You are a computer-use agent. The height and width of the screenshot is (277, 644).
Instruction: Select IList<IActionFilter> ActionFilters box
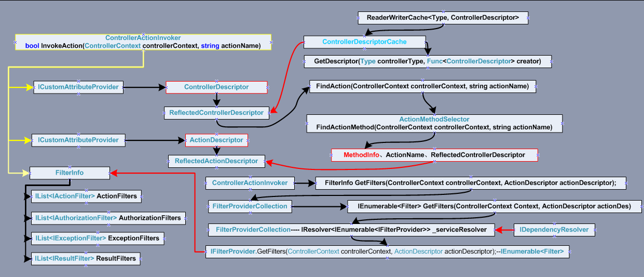(x=86, y=196)
